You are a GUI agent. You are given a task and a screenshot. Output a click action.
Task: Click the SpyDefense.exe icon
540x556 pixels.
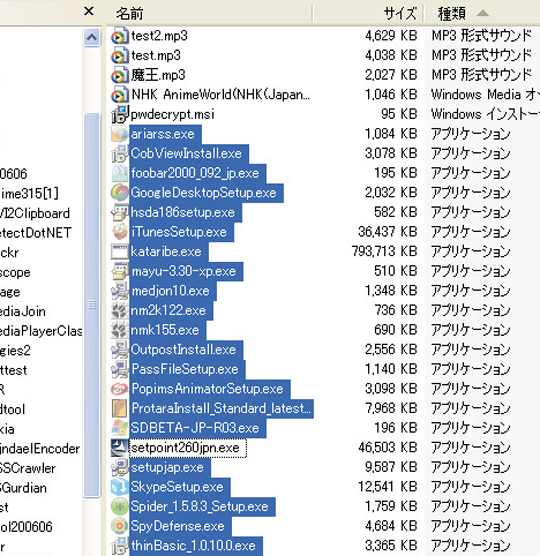pos(119,527)
